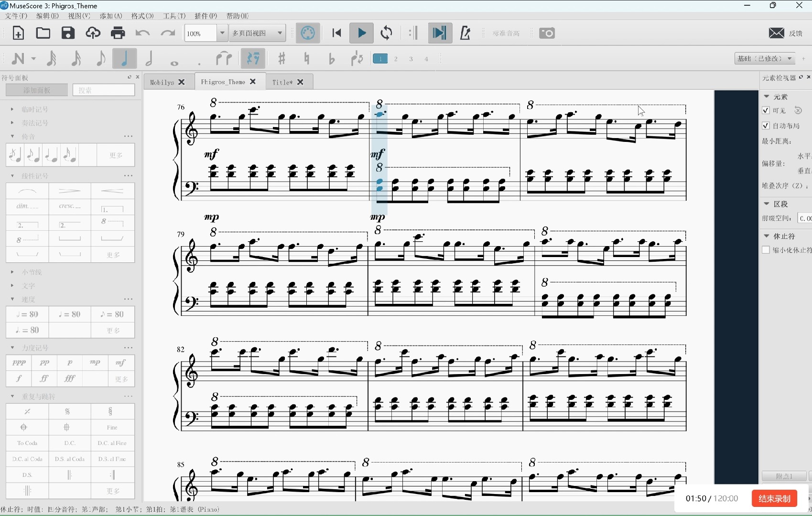Viewport: 812px width, 516px height.
Task: Select the mp dynamic in palette
Action: click(95, 363)
